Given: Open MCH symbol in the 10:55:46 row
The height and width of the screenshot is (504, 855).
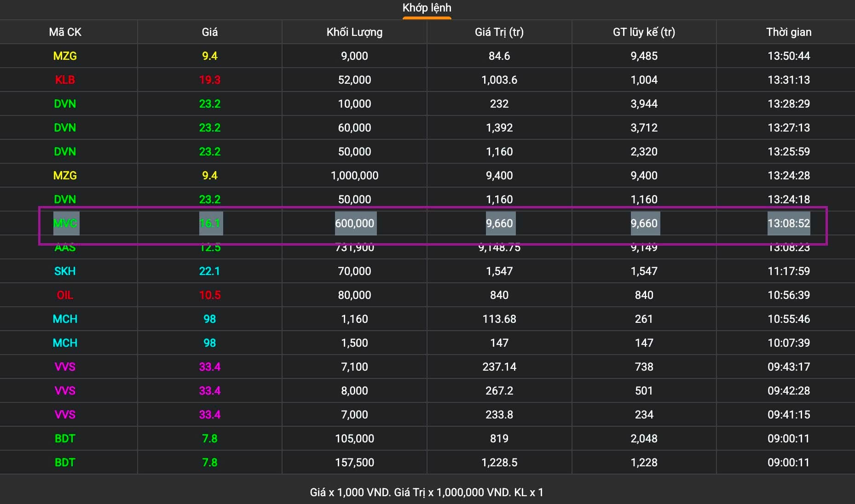Looking at the screenshot, I should [x=65, y=319].
